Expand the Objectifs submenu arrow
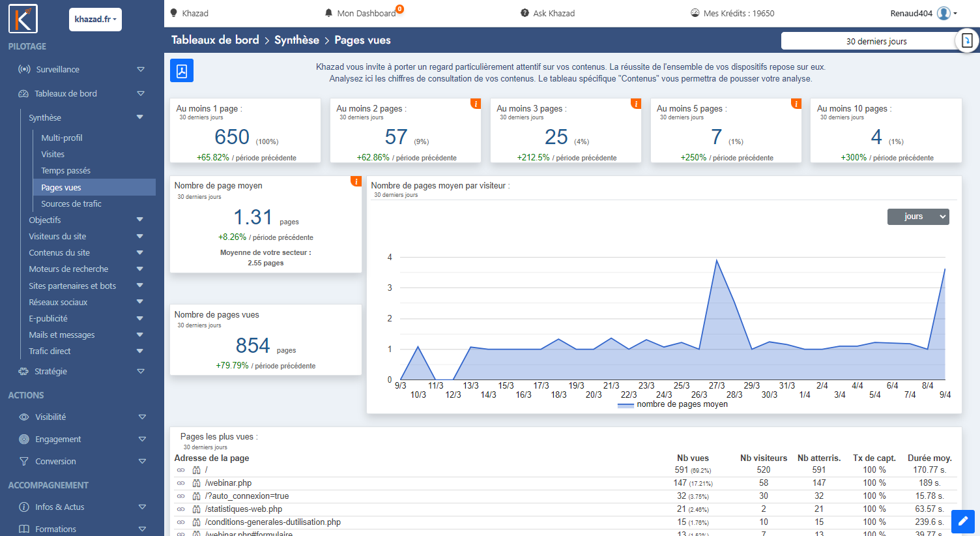 [139, 220]
